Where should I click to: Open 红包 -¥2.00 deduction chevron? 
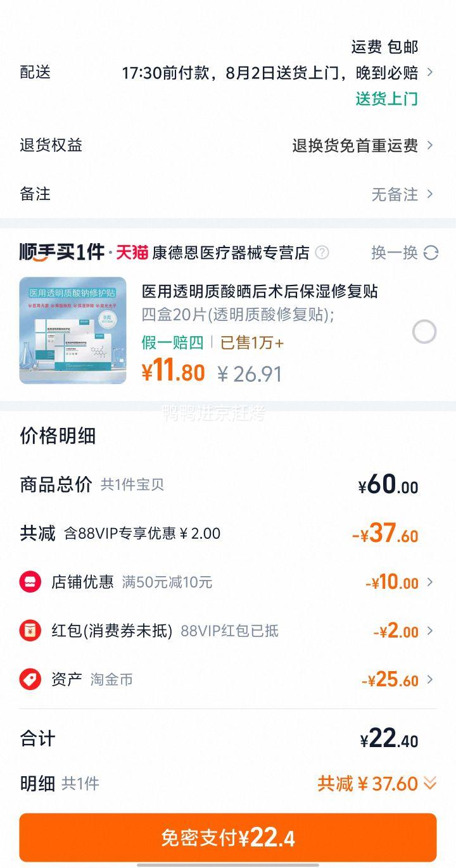[430, 631]
